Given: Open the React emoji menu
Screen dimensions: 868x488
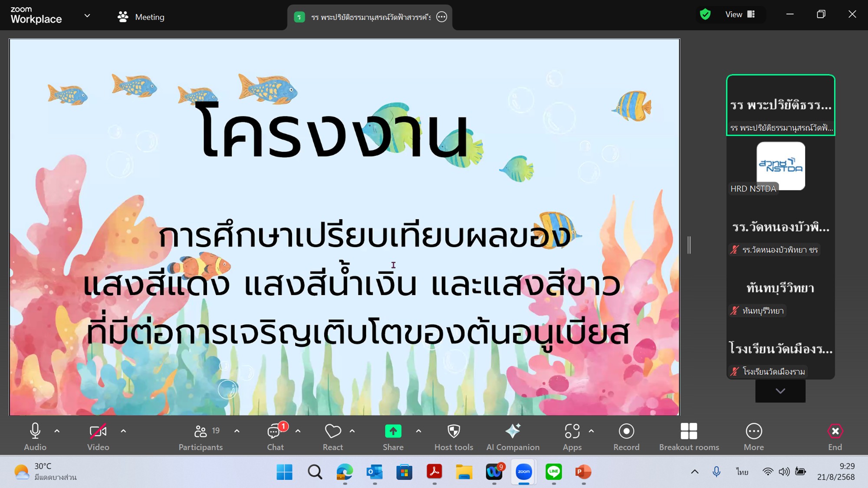Looking at the screenshot, I should coord(333,432).
